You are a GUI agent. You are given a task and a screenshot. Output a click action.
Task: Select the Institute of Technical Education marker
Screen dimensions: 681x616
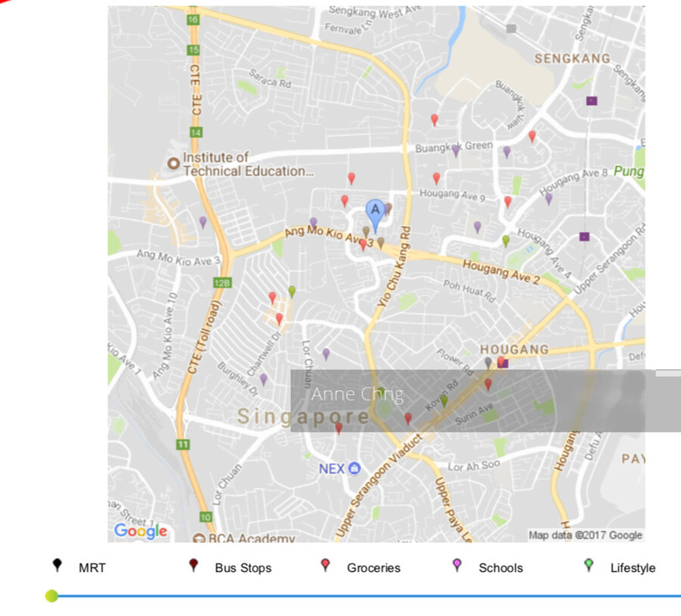173,163
